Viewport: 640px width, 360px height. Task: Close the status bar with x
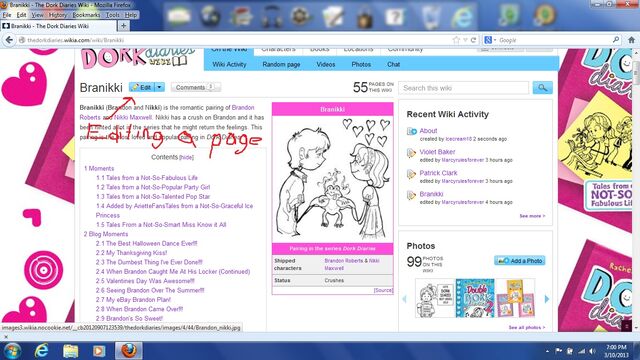pos(5,337)
